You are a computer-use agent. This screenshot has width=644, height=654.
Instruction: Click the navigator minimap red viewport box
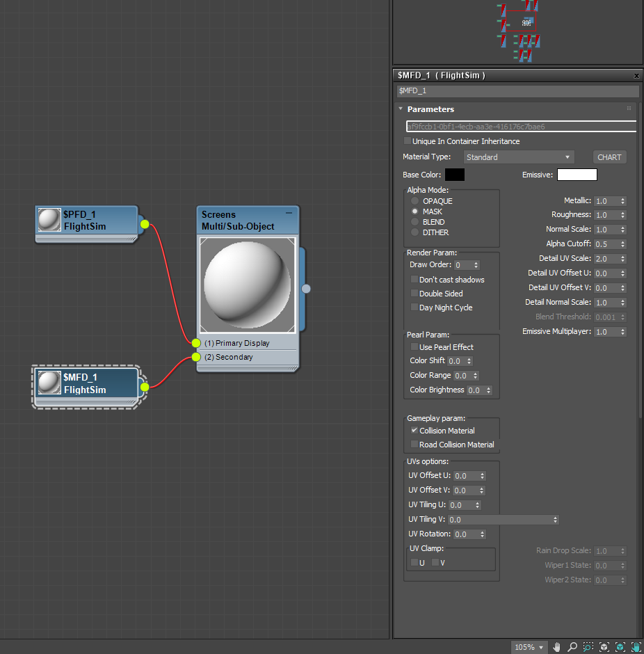pyautogui.click(x=521, y=21)
